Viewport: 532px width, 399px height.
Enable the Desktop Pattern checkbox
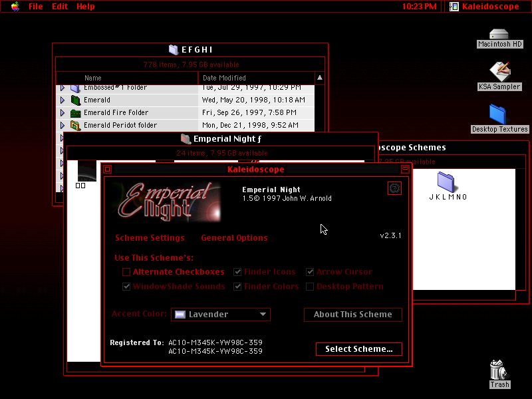coord(310,287)
